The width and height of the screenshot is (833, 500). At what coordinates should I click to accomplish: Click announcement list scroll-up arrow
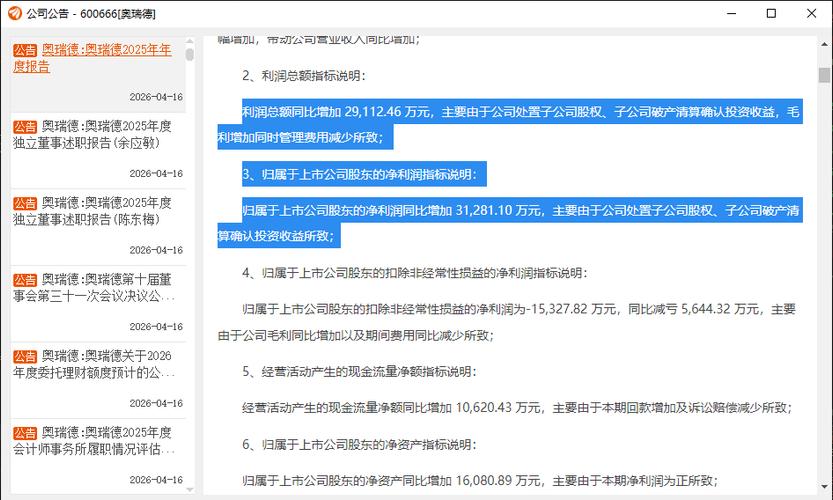pyautogui.click(x=190, y=41)
